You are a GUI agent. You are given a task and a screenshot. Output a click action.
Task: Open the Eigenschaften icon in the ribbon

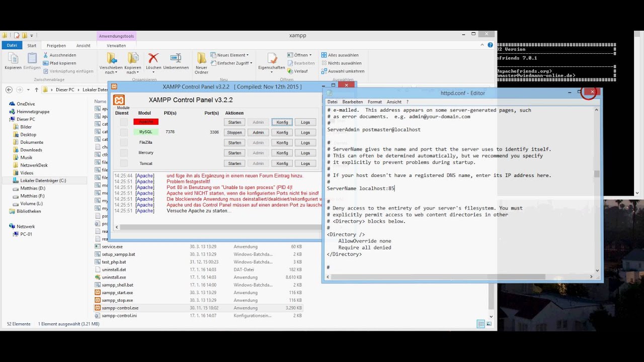pyautogui.click(x=272, y=58)
